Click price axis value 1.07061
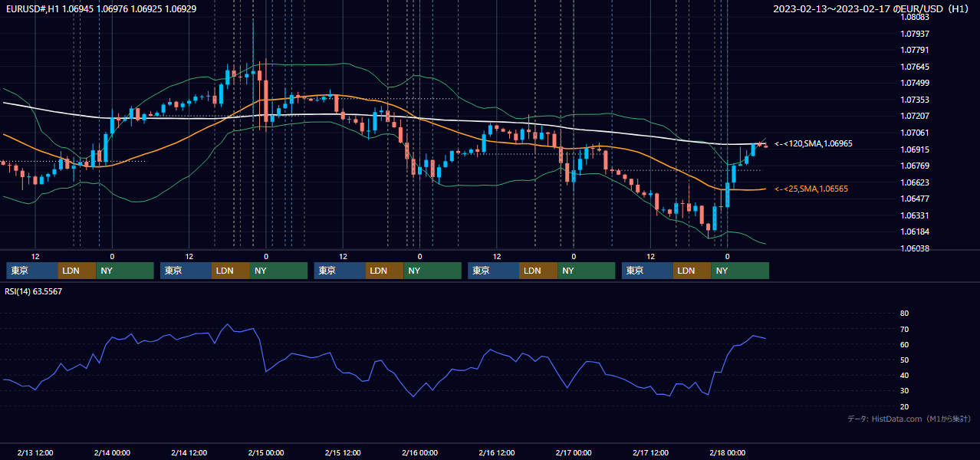The width and height of the screenshot is (980, 460). (x=915, y=133)
